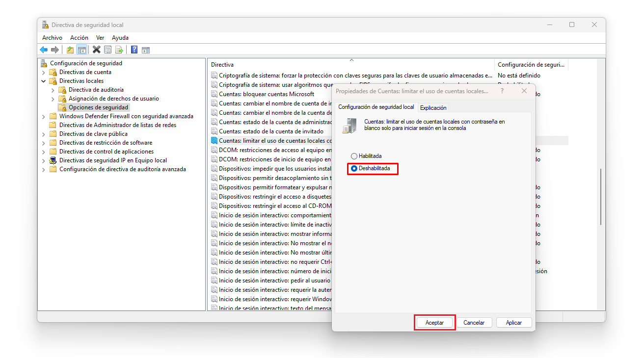
Task: Open the Ver menu
Action: click(x=100, y=38)
